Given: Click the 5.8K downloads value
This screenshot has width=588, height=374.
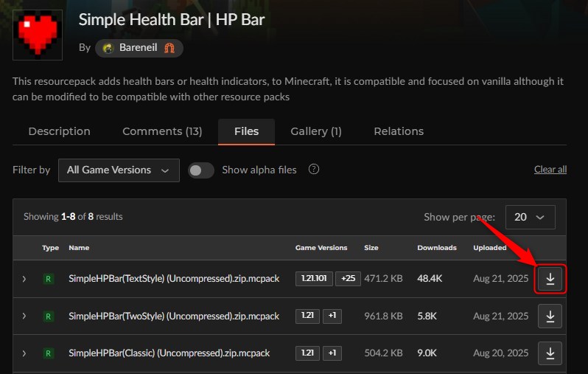Looking at the screenshot, I should pos(427,316).
